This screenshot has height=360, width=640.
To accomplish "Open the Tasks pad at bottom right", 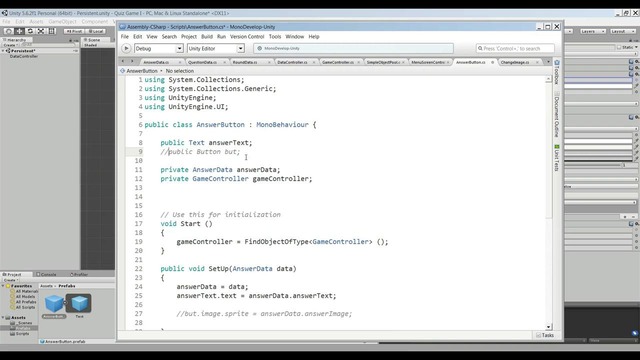I will tap(545, 335).
